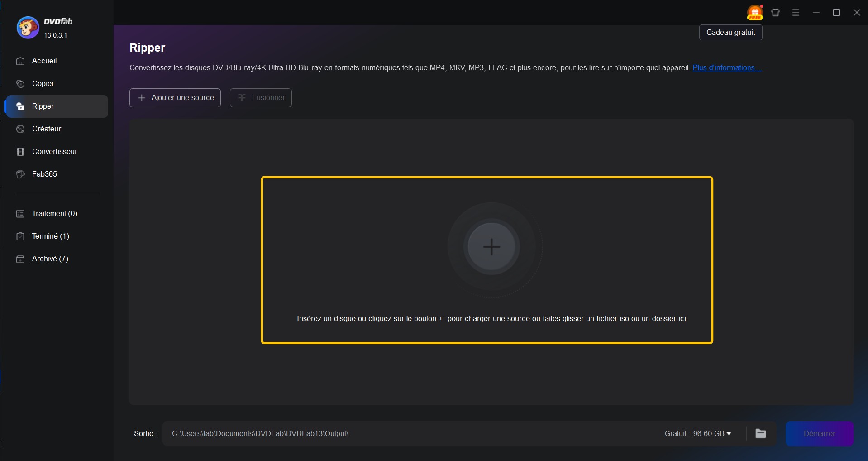
Task: Expand the Gratuit 96.60 GB dropdown
Action: click(698, 434)
